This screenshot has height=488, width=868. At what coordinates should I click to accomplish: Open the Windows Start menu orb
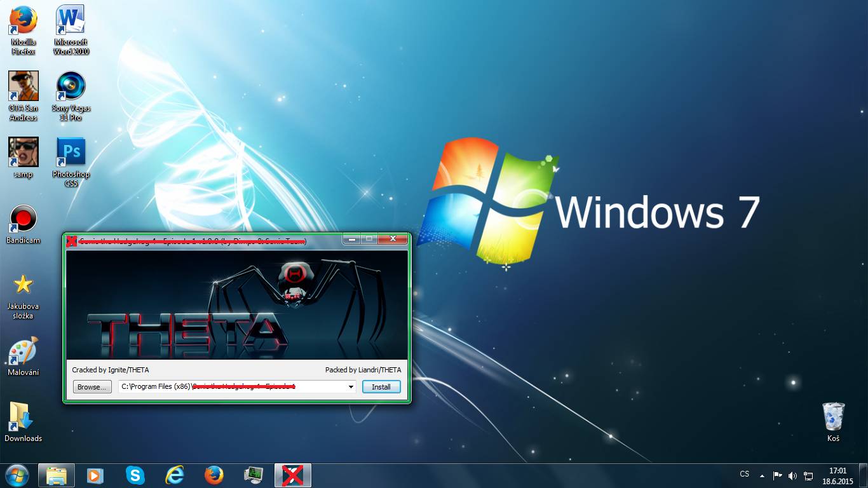(x=17, y=475)
